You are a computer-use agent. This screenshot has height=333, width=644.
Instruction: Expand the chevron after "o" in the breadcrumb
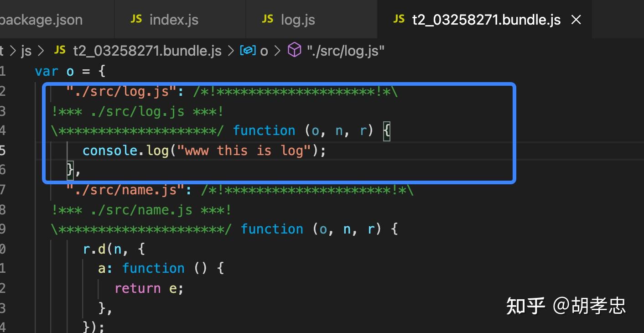pyautogui.click(x=277, y=50)
